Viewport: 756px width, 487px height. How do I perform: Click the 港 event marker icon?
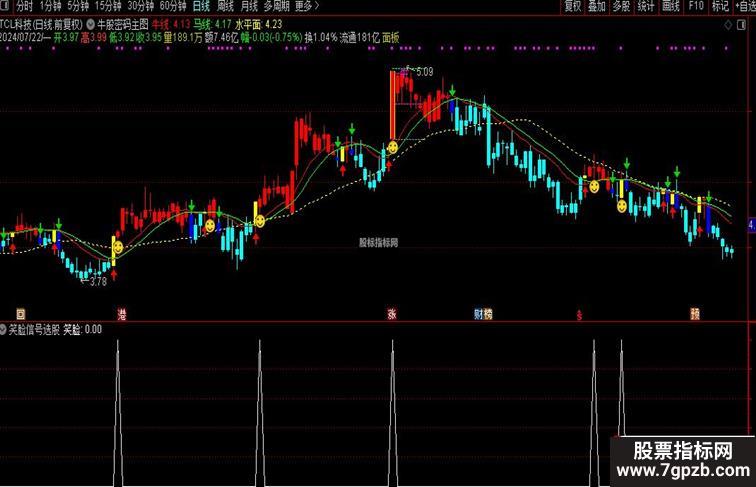pyautogui.click(x=122, y=314)
